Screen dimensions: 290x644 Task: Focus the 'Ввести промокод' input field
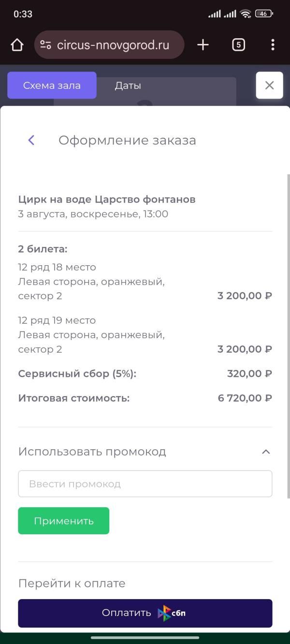[x=145, y=484]
